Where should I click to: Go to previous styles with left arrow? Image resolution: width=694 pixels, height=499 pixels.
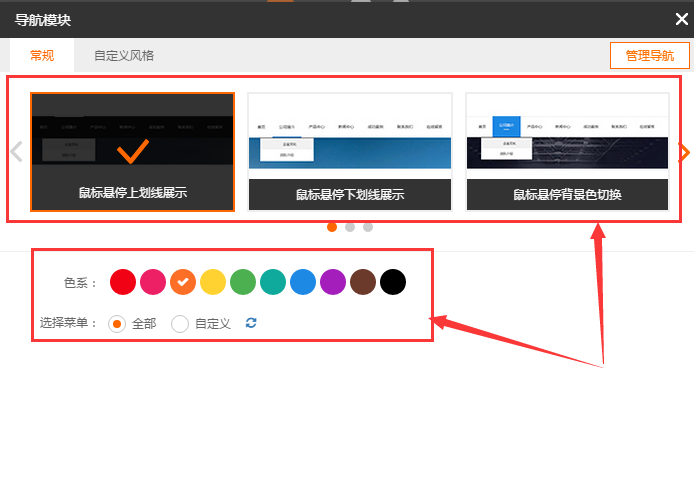click(16, 152)
